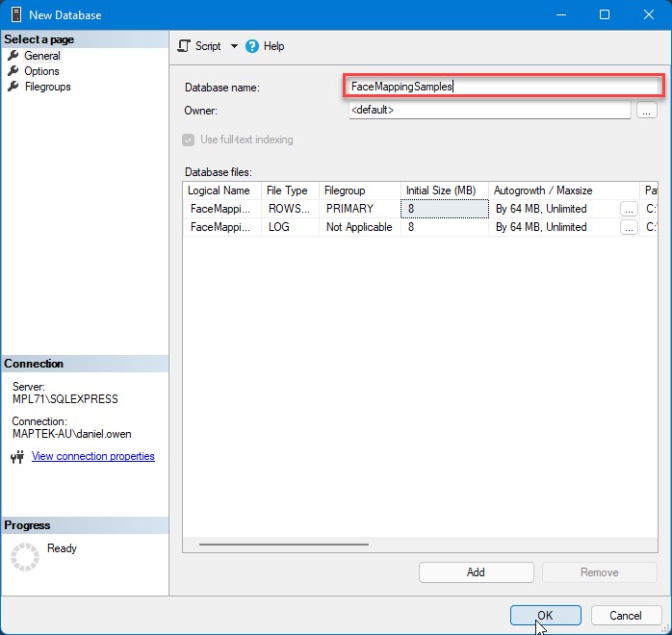
Task: Click the horizontal scrollbar in files grid
Action: click(284, 545)
